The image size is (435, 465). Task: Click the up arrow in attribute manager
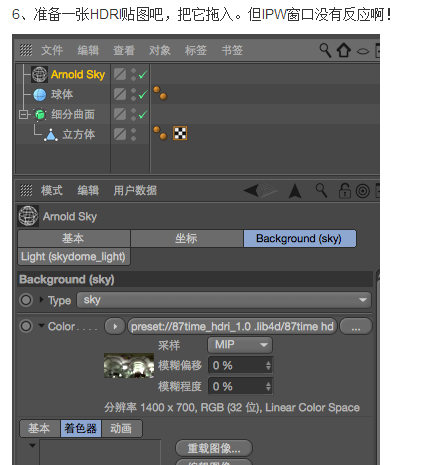pyautogui.click(x=295, y=191)
